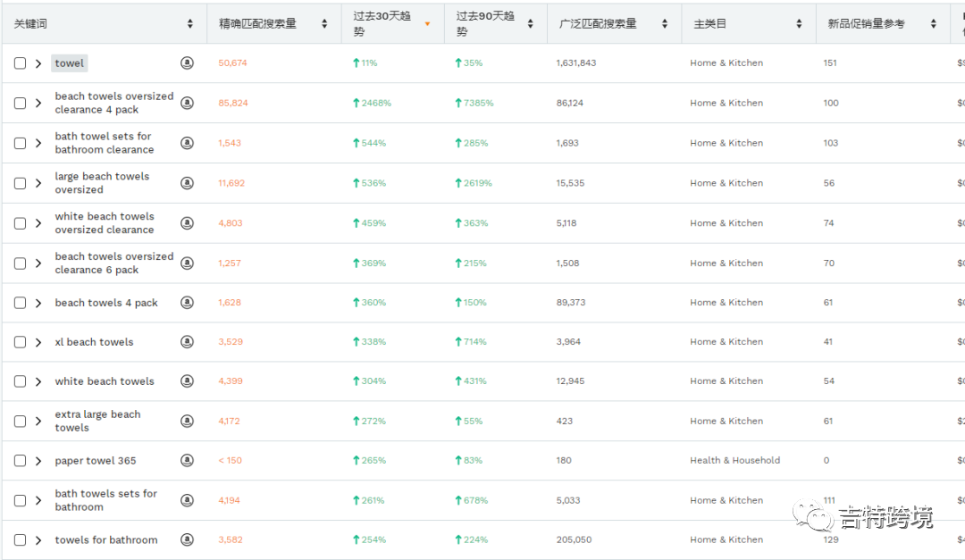The width and height of the screenshot is (965, 560).
Task: Sort by 精确匹配搜索量 column arrows
Action: (x=324, y=23)
